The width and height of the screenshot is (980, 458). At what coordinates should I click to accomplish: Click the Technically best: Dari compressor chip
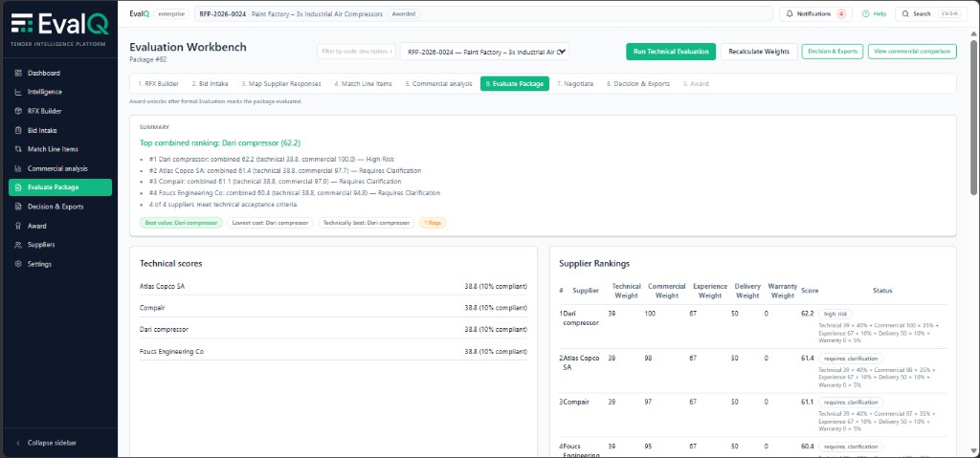[367, 223]
